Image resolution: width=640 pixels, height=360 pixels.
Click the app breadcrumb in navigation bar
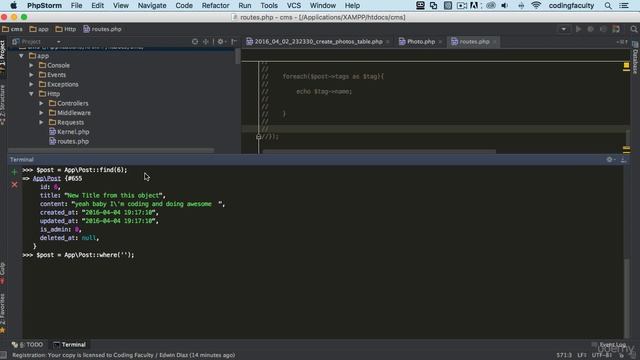pyautogui.click(x=39, y=29)
